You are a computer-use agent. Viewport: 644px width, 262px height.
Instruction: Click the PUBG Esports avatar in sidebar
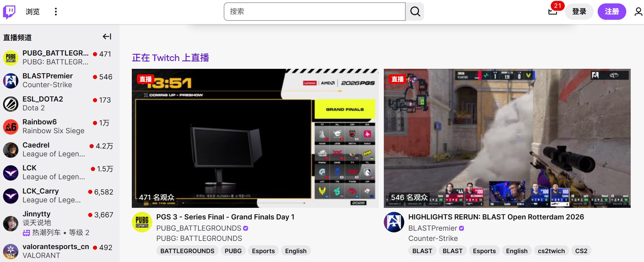pos(11,58)
